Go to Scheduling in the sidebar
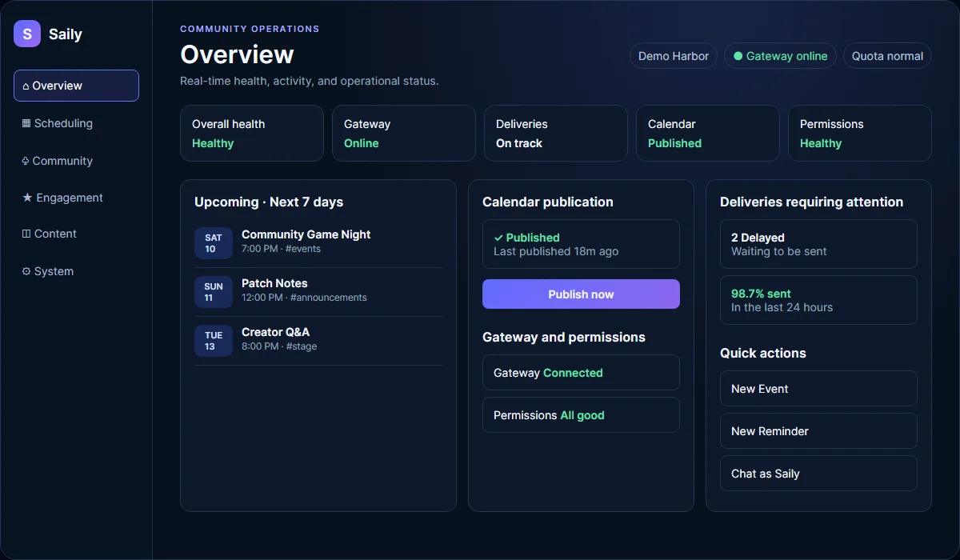The width and height of the screenshot is (960, 560). point(76,123)
